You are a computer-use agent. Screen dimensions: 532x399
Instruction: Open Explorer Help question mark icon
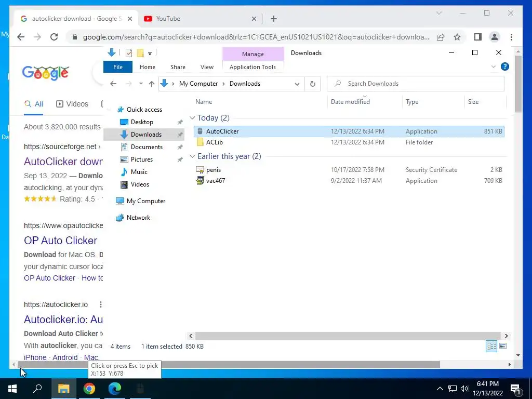pos(505,66)
